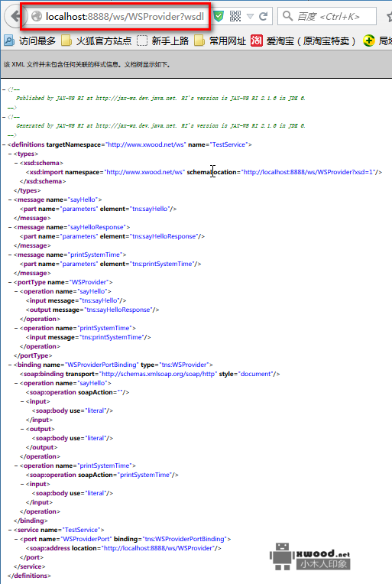
Task: Click the green plus bookmark icon
Action: [x=368, y=41]
